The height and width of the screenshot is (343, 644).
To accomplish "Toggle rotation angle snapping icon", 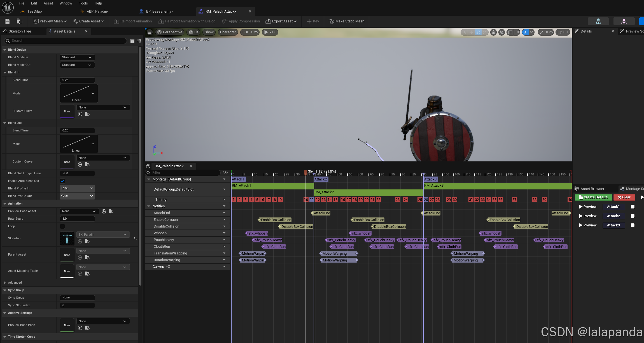I will pyautogui.click(x=526, y=32).
